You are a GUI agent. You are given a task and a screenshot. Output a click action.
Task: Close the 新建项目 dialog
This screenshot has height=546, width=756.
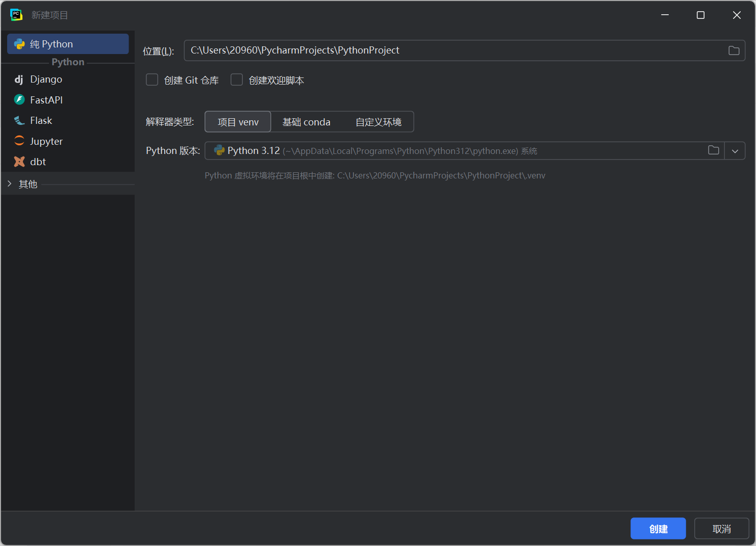(737, 15)
